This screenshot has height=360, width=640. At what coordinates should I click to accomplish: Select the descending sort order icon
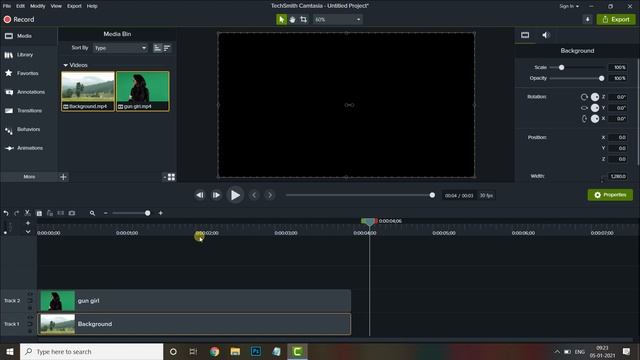tap(167, 48)
